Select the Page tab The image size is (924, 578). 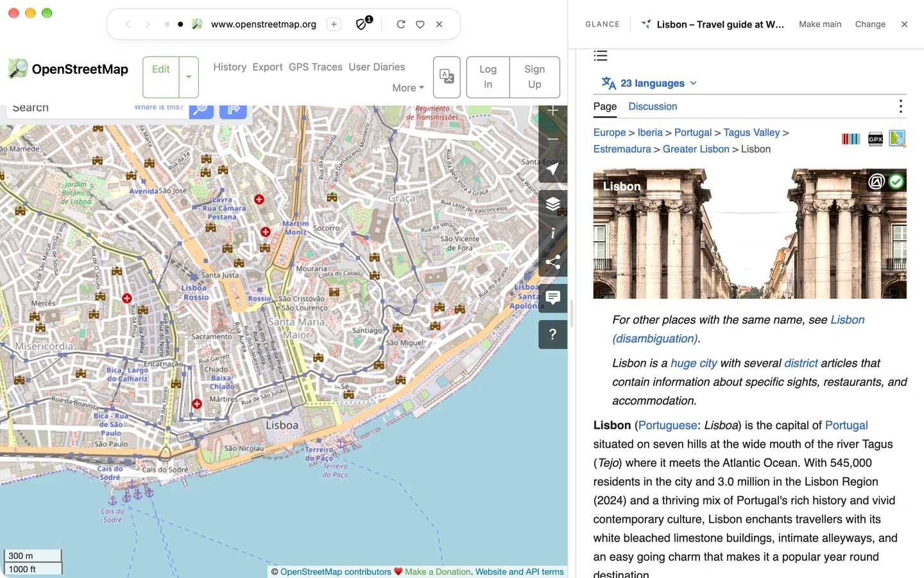605,107
